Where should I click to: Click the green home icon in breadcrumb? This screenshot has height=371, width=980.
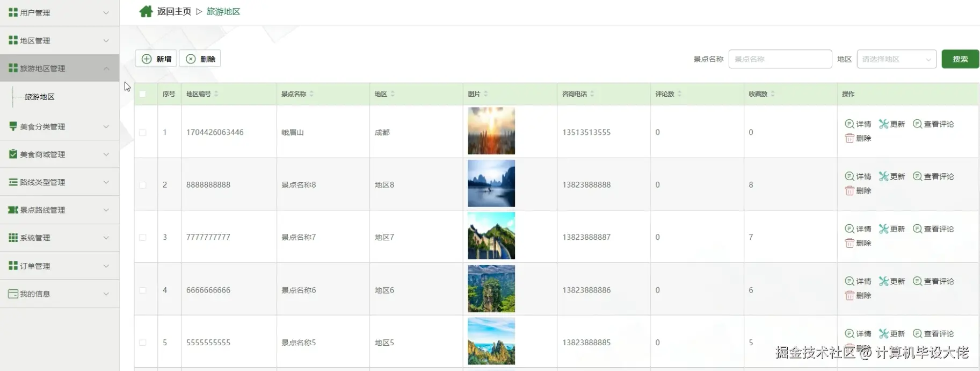point(146,11)
